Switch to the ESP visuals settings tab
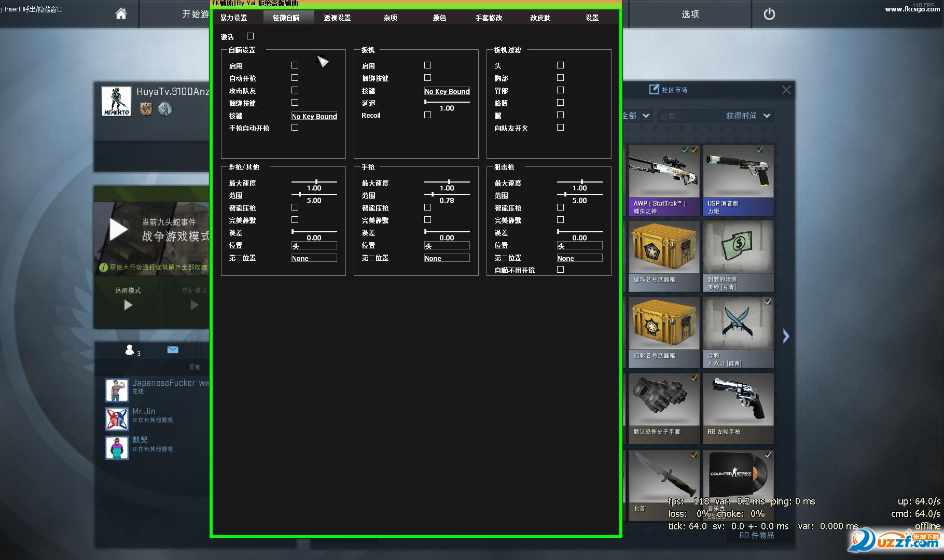944x560 pixels. (338, 18)
